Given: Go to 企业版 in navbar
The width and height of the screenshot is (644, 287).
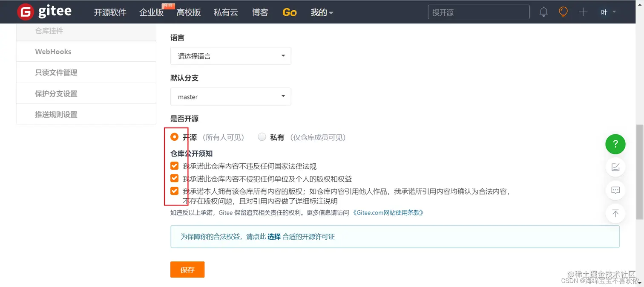Looking at the screenshot, I should click(152, 12).
